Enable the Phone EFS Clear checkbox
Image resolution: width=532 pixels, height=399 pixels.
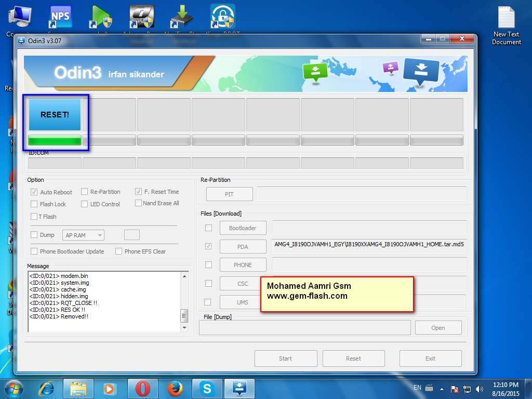point(118,251)
